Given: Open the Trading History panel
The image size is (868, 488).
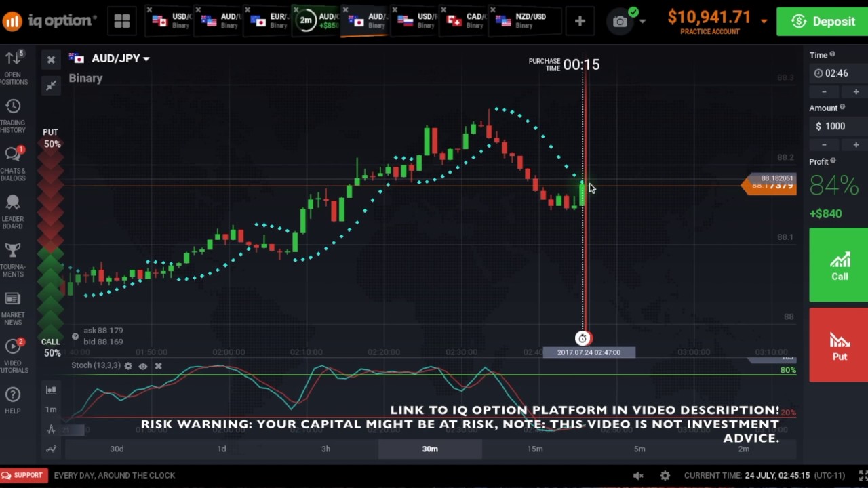Looking at the screenshot, I should (x=13, y=116).
